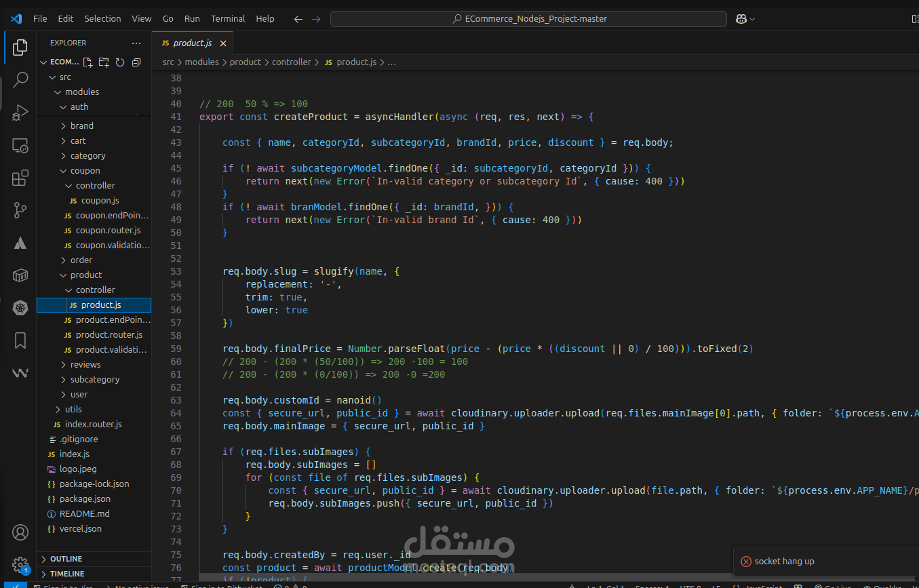
Task: Click the 'src' breadcrumb segment
Action: (x=168, y=62)
